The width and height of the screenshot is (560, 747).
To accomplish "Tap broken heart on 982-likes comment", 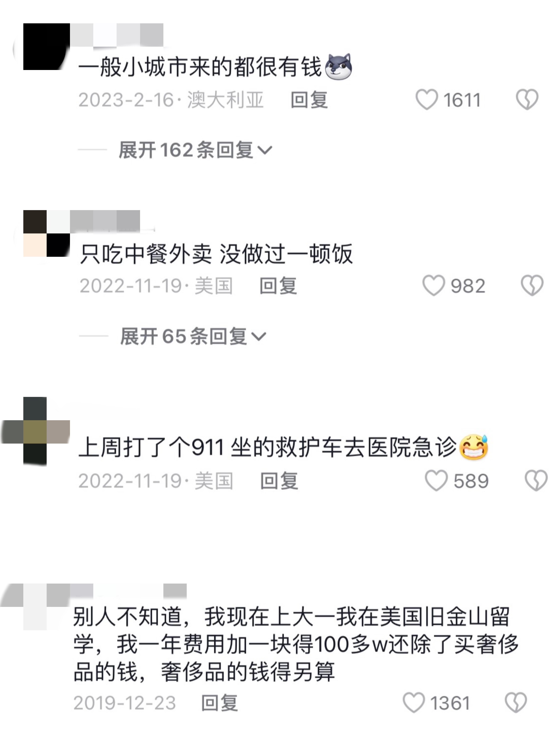I will (x=532, y=285).
